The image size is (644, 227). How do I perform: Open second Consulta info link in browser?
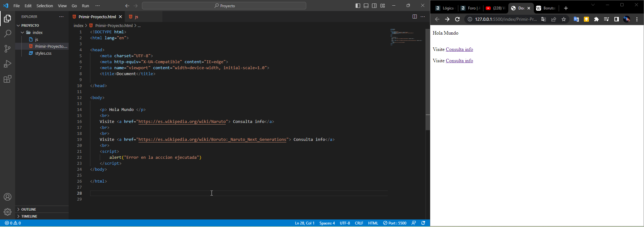click(x=459, y=61)
